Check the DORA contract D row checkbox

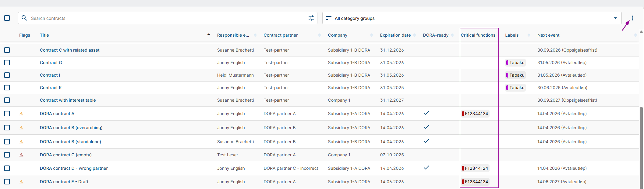pyautogui.click(x=7, y=168)
